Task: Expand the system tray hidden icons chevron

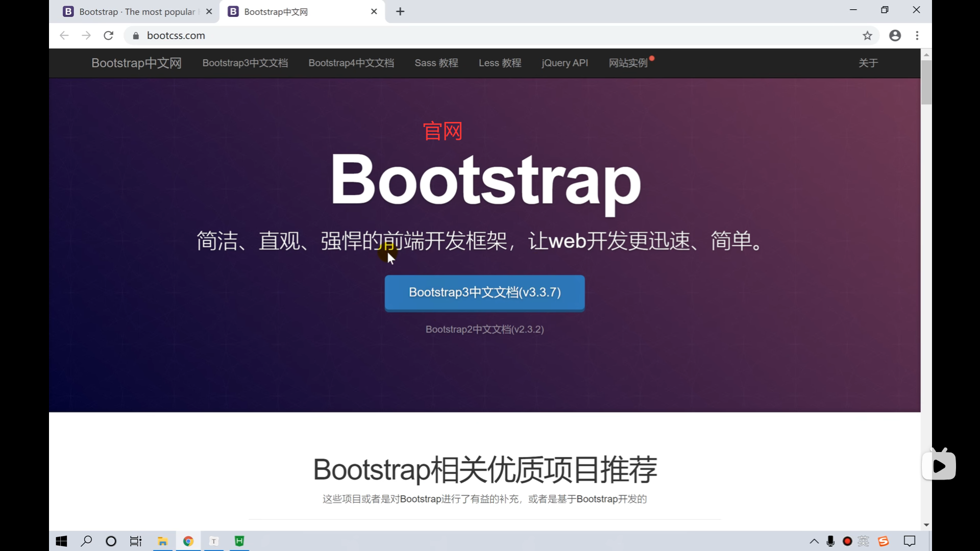Action: (x=814, y=541)
